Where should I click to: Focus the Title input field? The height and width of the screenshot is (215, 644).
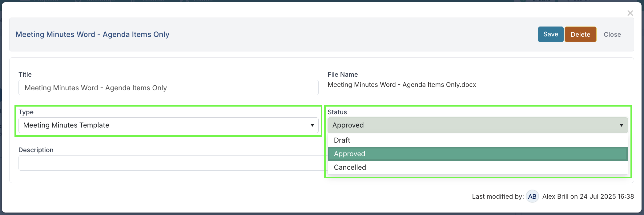coord(168,88)
